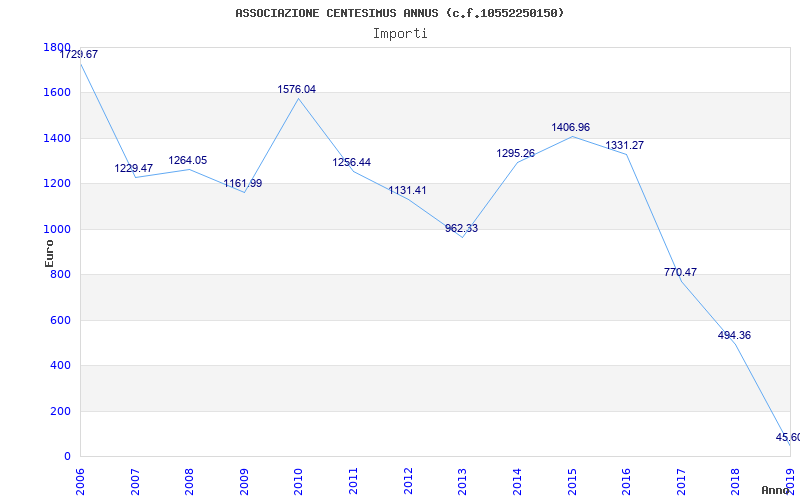Click the 2007 x-axis year label
The height and width of the screenshot is (500, 800).
click(x=135, y=482)
